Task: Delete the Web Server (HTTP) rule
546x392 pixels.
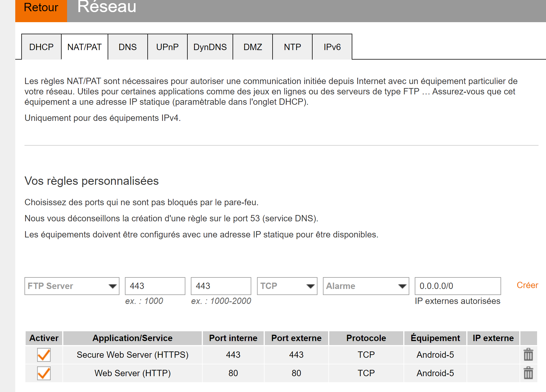Action: 528,373
